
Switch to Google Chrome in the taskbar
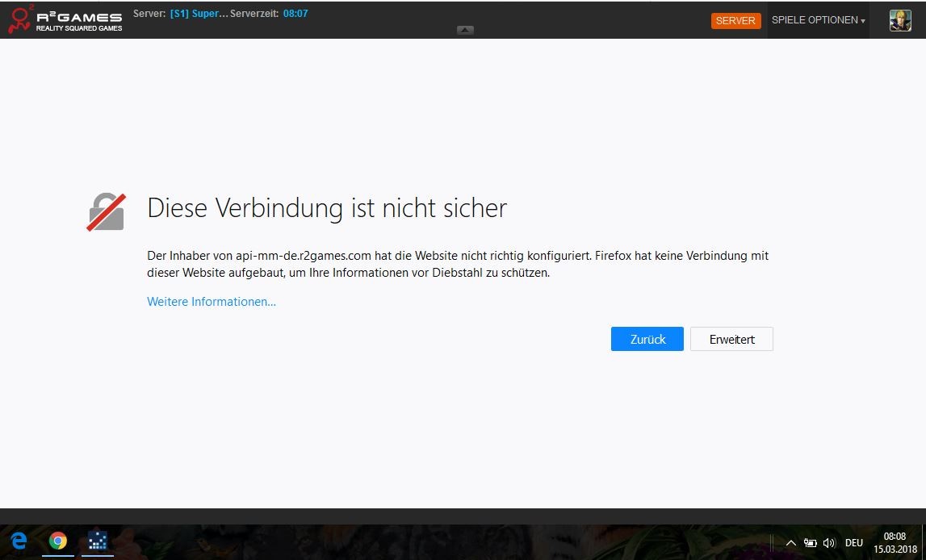(x=57, y=541)
